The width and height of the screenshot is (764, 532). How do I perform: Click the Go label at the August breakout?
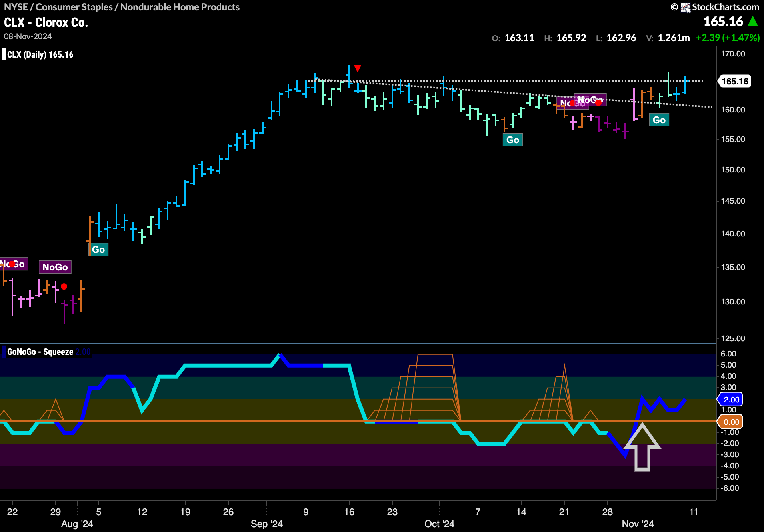click(x=98, y=250)
